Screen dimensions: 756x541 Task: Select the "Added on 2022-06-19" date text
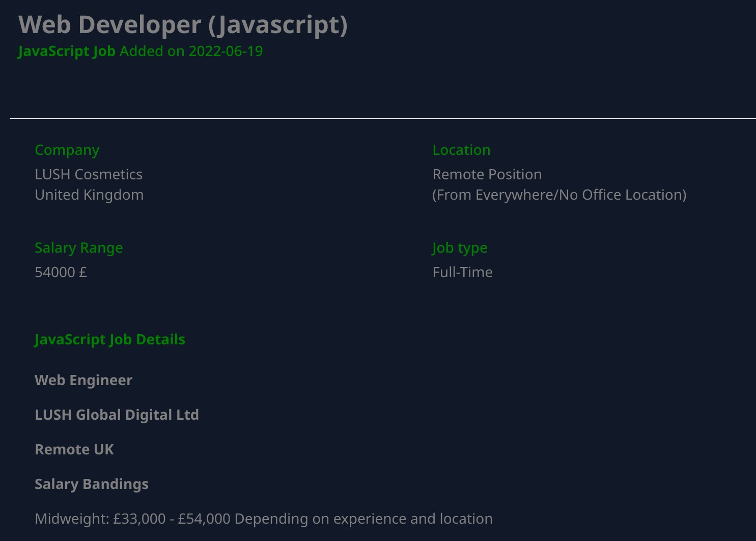(191, 51)
